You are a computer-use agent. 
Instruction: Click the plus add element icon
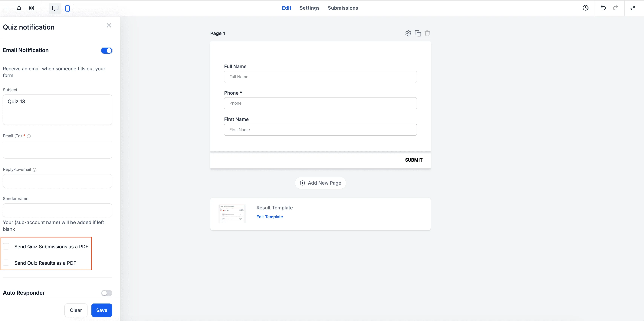pos(7,8)
